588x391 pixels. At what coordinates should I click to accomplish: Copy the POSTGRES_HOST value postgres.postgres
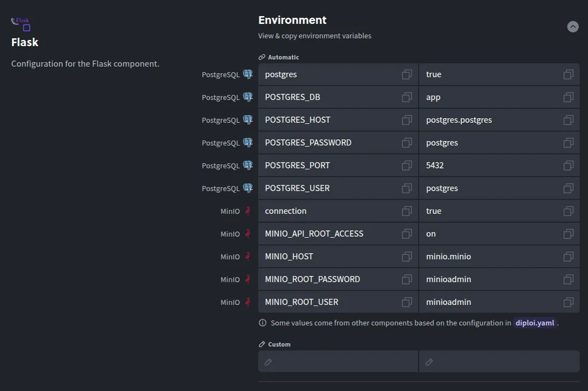pos(568,120)
